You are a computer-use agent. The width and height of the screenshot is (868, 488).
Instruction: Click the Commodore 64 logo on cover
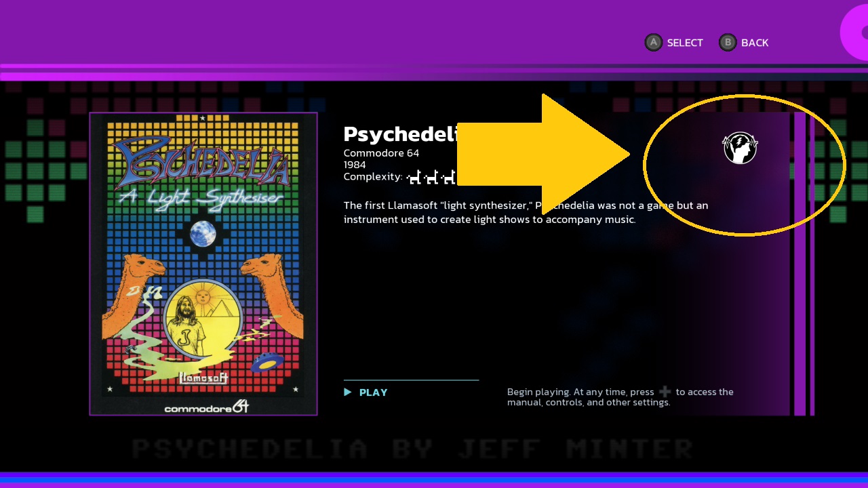[x=205, y=407]
